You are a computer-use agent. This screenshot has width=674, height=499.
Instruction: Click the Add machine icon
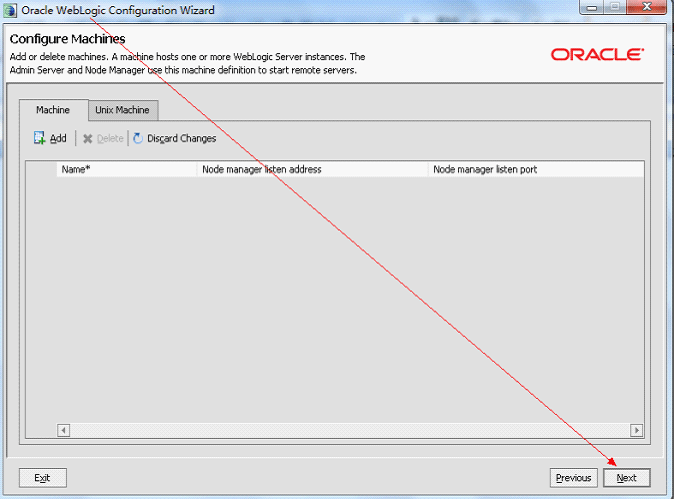pos(40,138)
